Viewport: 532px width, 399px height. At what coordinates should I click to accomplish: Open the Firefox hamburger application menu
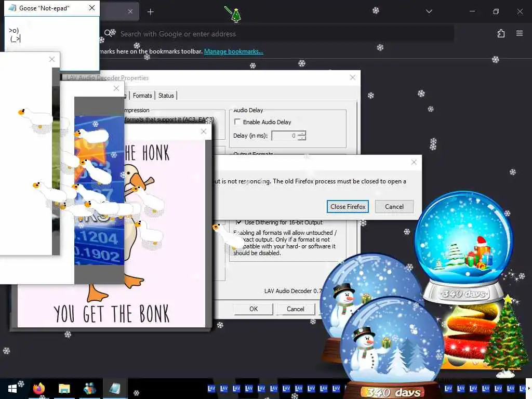click(520, 33)
